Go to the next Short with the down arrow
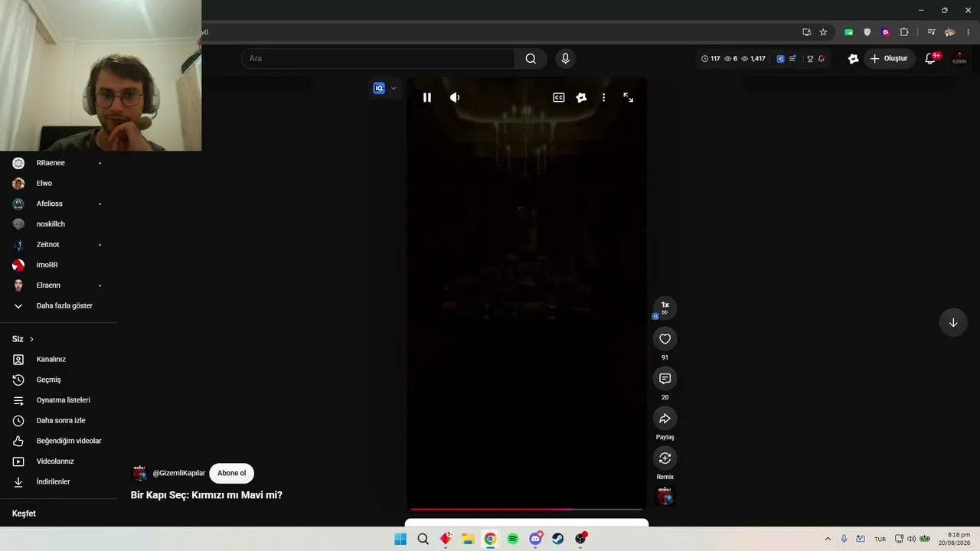The width and height of the screenshot is (980, 551). tap(953, 322)
